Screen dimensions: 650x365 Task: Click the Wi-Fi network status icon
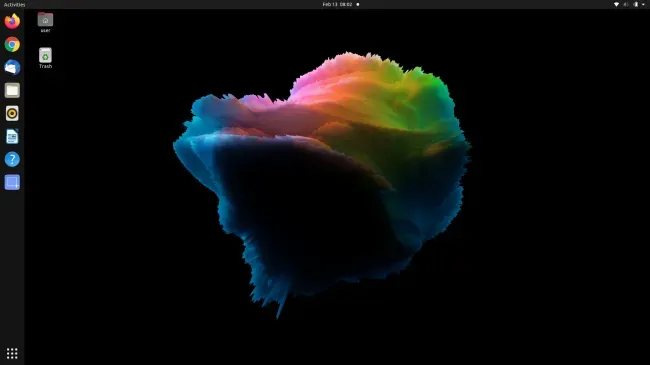pyautogui.click(x=616, y=4)
